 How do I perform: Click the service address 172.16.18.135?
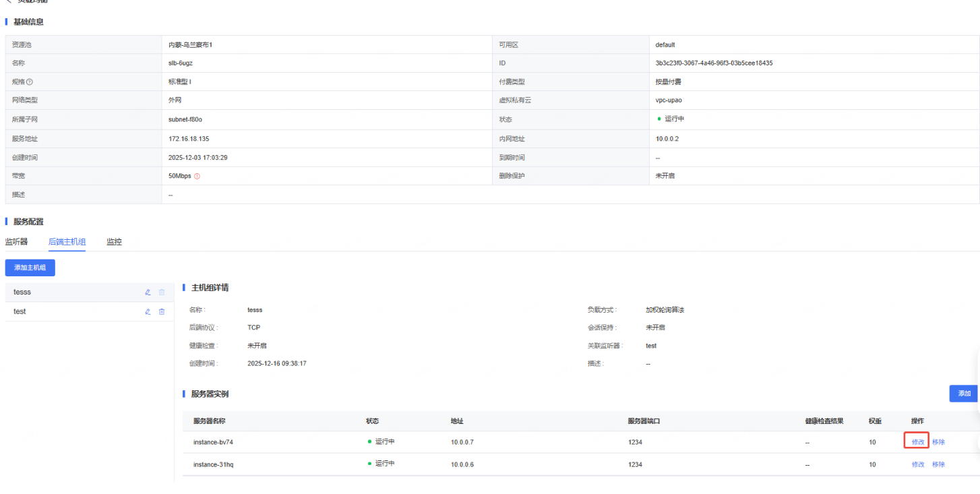tap(189, 139)
